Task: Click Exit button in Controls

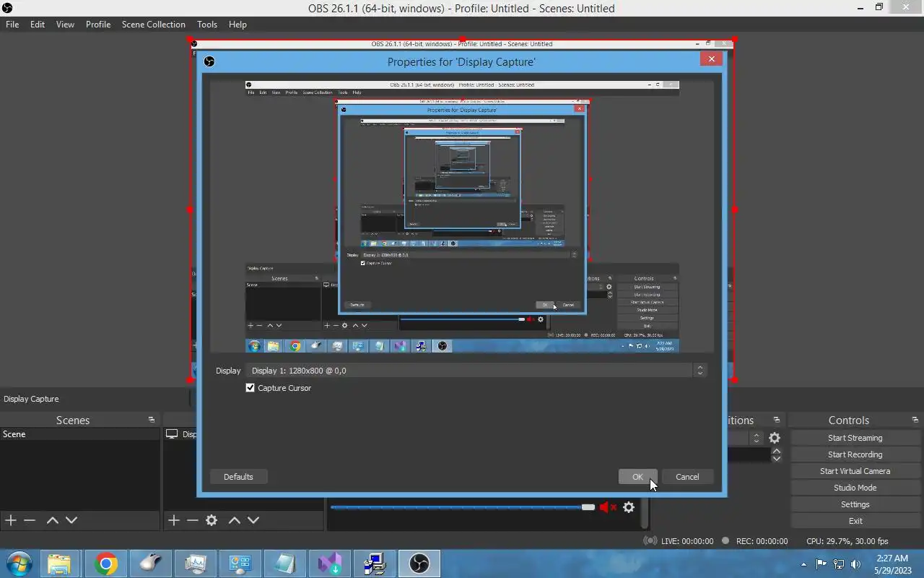Action: 855,521
